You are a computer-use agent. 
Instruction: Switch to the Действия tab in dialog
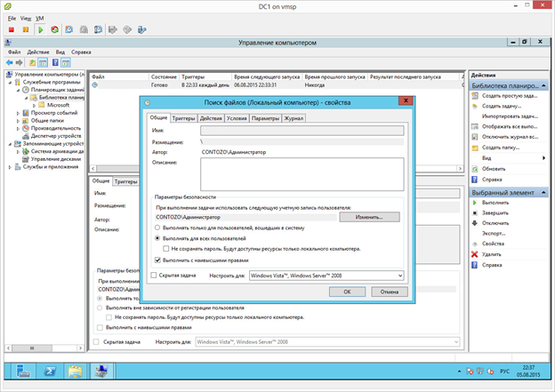coord(211,118)
